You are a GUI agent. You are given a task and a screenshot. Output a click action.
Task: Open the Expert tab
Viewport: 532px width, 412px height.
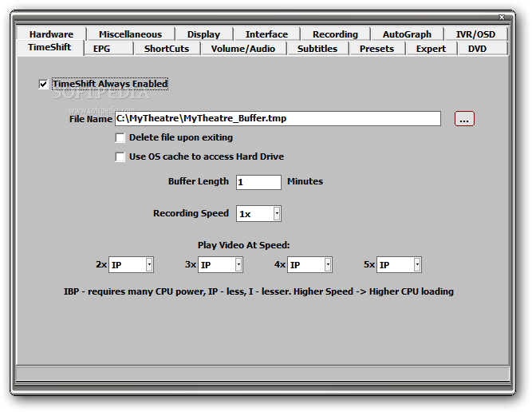[x=431, y=49]
